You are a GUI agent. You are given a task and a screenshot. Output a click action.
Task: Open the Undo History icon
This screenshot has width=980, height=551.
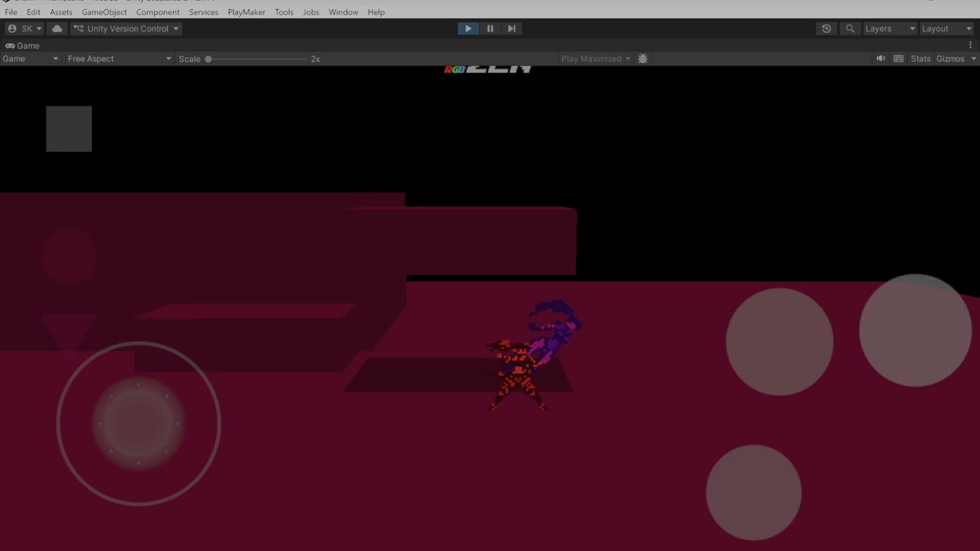[x=826, y=28]
